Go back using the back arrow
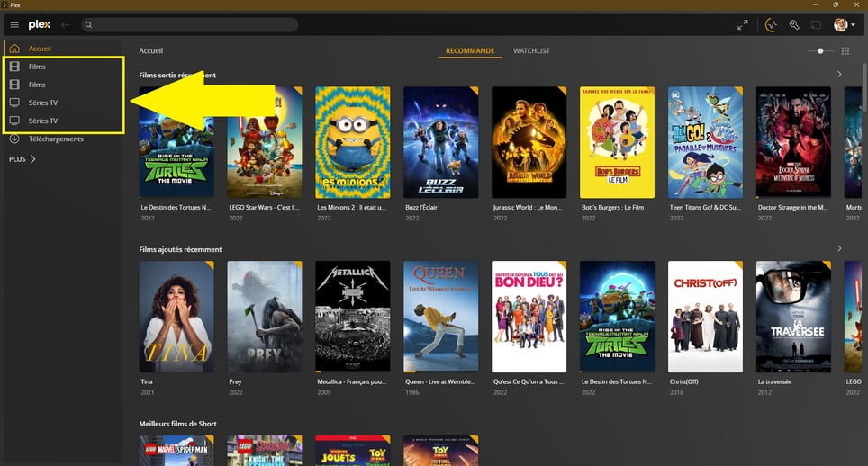 65,25
